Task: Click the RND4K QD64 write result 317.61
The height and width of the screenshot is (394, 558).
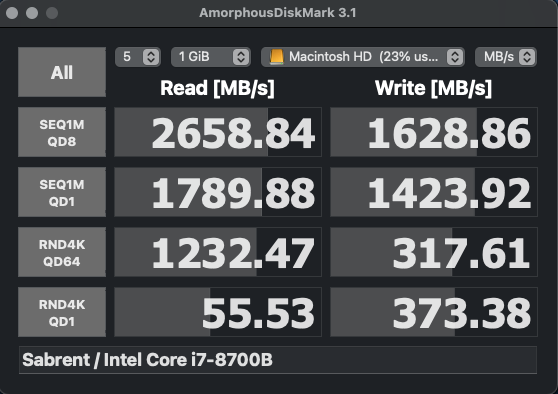Action: (x=434, y=252)
